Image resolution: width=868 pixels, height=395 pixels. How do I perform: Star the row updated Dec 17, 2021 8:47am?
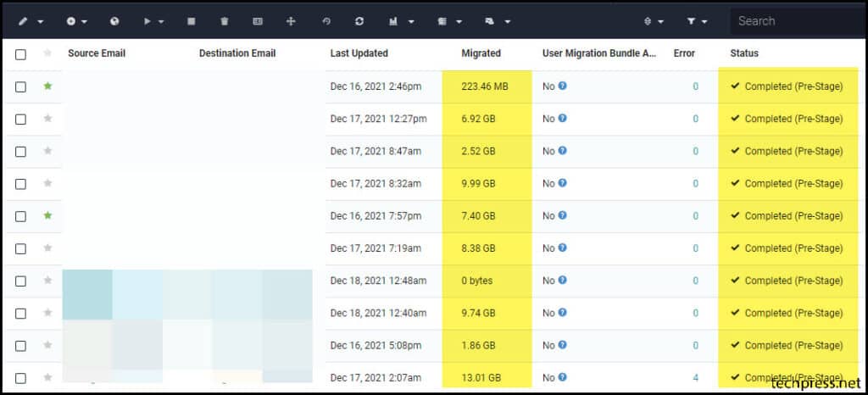pos(47,151)
